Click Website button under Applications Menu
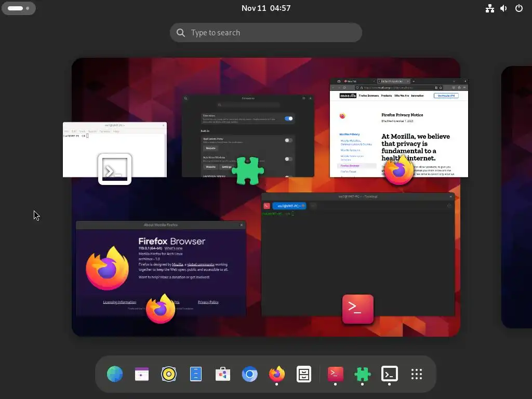The width and height of the screenshot is (532, 399). (211, 148)
